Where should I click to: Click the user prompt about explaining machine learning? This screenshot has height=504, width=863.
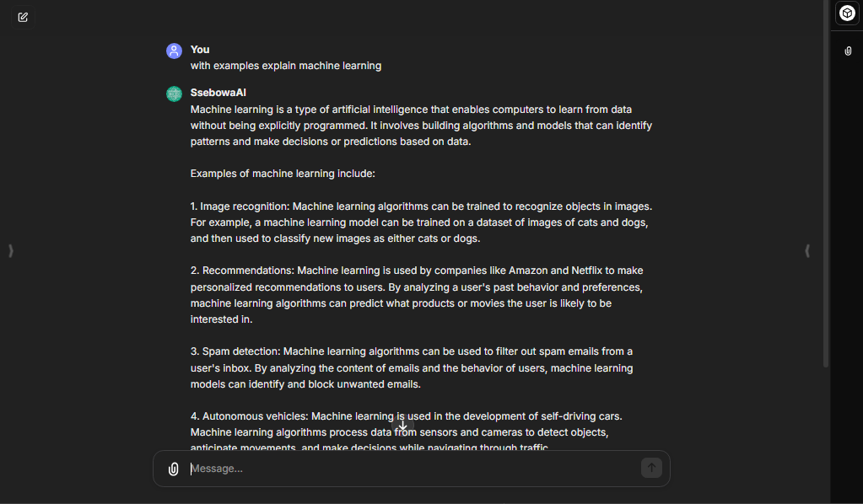coord(285,66)
